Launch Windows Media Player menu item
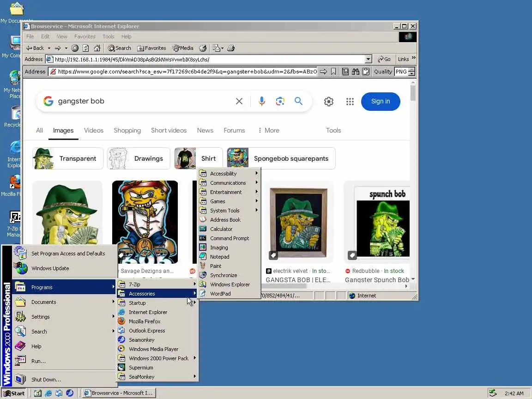Image resolution: width=532 pixels, height=399 pixels. [x=158, y=349]
